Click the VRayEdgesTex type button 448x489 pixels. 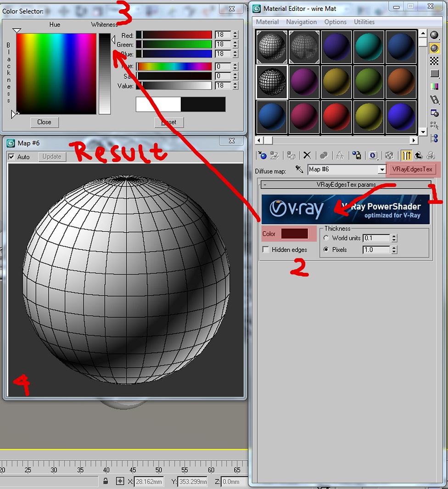pos(412,169)
